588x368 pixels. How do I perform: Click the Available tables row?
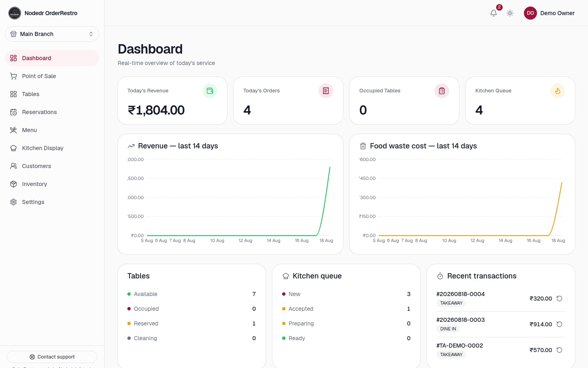click(192, 294)
